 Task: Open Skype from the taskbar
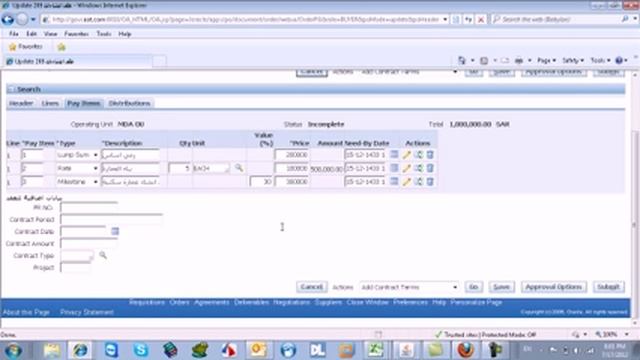[140, 350]
